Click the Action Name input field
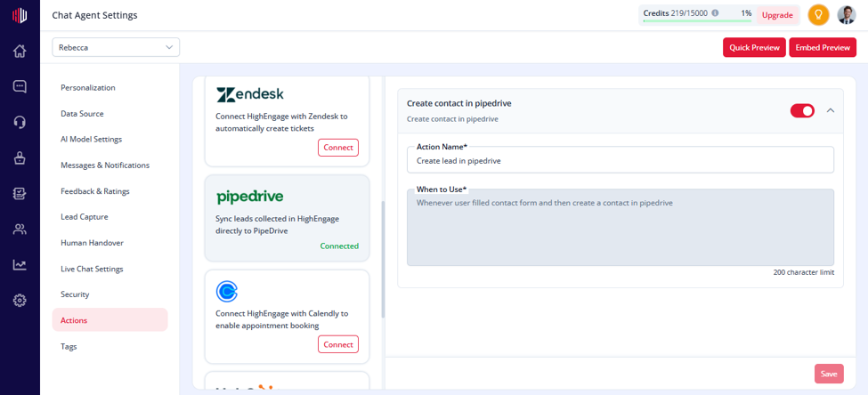 click(x=620, y=160)
